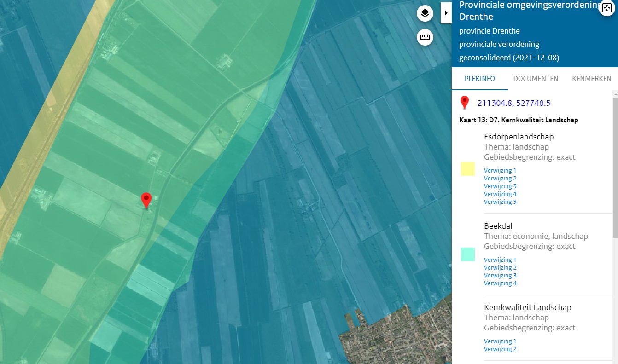Select the Plekinfo tab
This screenshot has width=618, height=364.
point(479,79)
